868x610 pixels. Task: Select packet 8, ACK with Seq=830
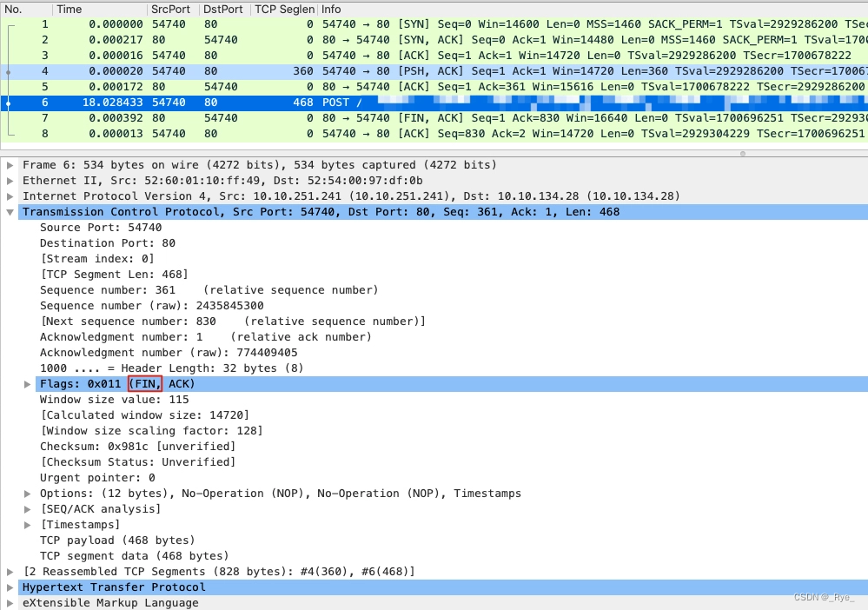(434, 134)
